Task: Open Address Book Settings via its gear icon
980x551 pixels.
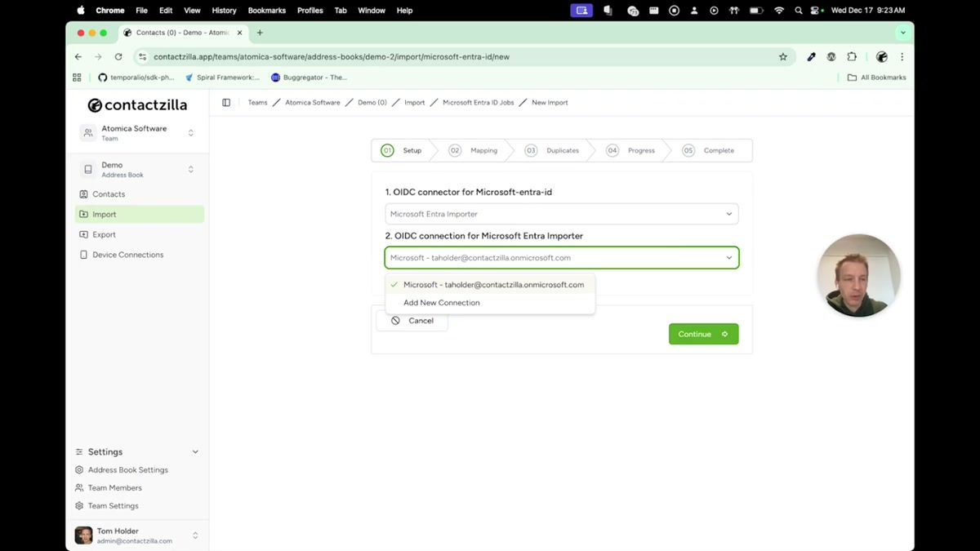Action: 78,469
